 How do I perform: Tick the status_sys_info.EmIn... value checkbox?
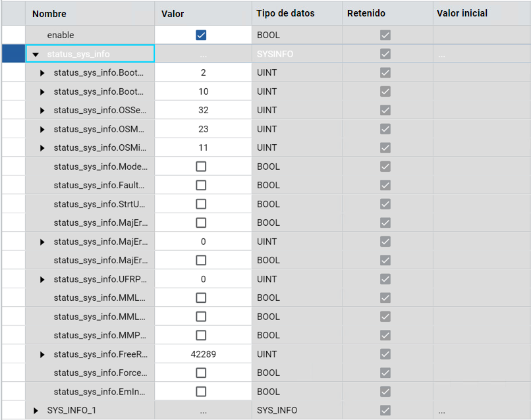tap(201, 392)
